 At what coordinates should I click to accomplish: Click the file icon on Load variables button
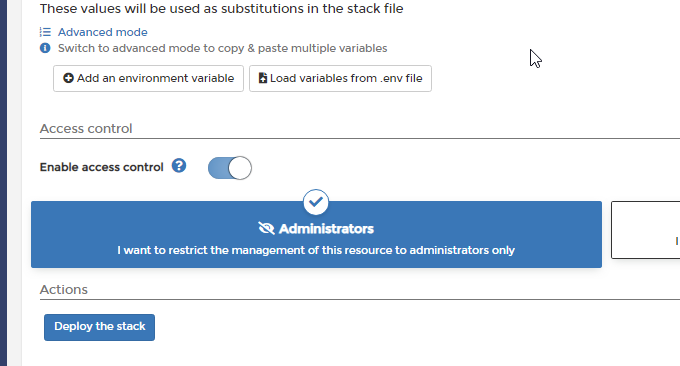pos(263,78)
